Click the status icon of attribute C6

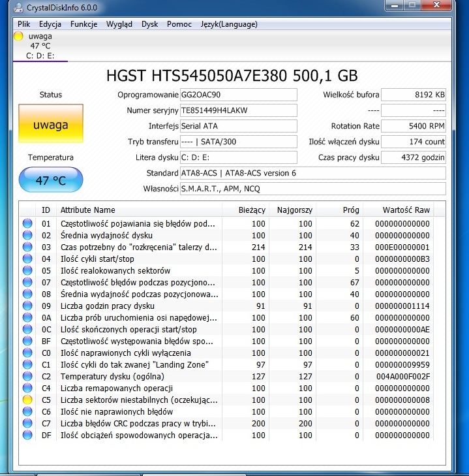27,411
